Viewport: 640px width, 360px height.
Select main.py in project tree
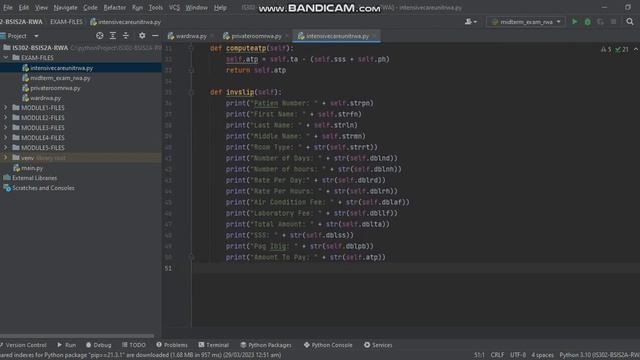(x=32, y=168)
